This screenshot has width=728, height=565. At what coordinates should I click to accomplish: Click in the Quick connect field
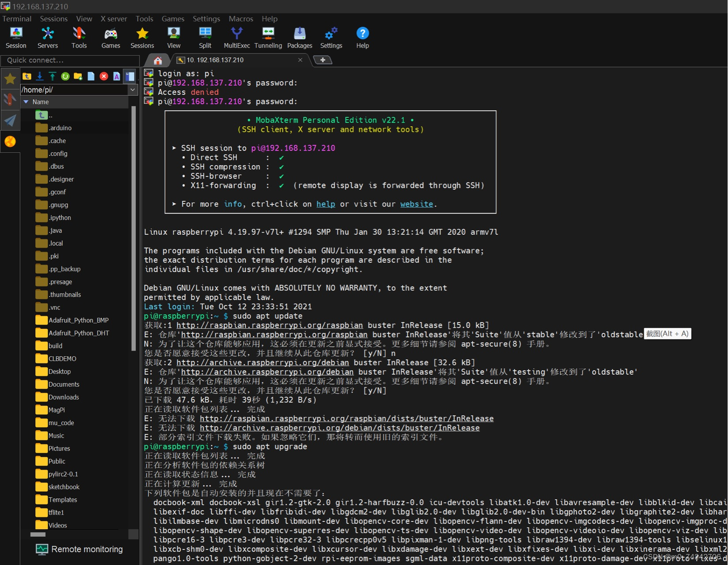[x=70, y=60]
